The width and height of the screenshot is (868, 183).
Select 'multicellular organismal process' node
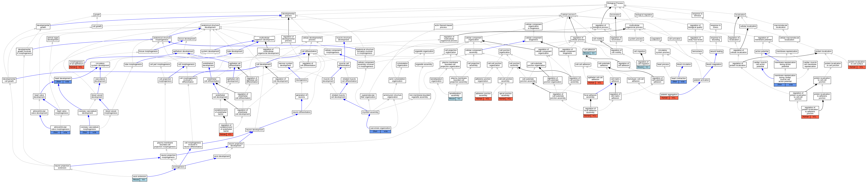(634, 26)
